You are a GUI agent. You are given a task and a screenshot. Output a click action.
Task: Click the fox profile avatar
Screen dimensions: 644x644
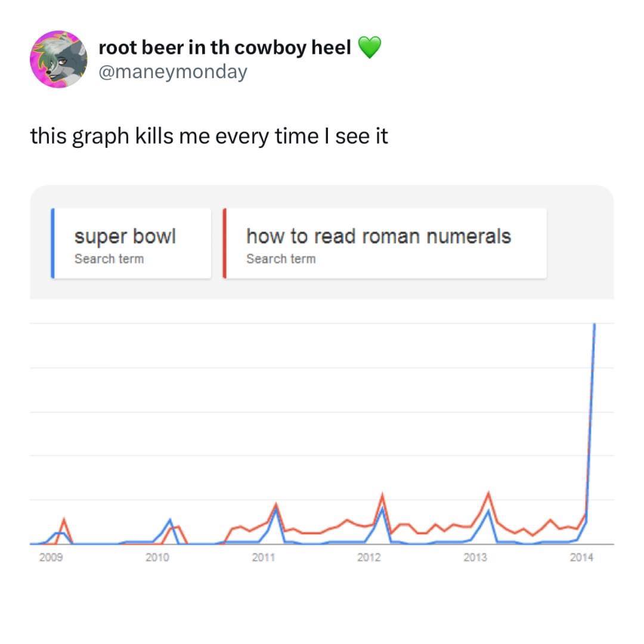point(58,58)
